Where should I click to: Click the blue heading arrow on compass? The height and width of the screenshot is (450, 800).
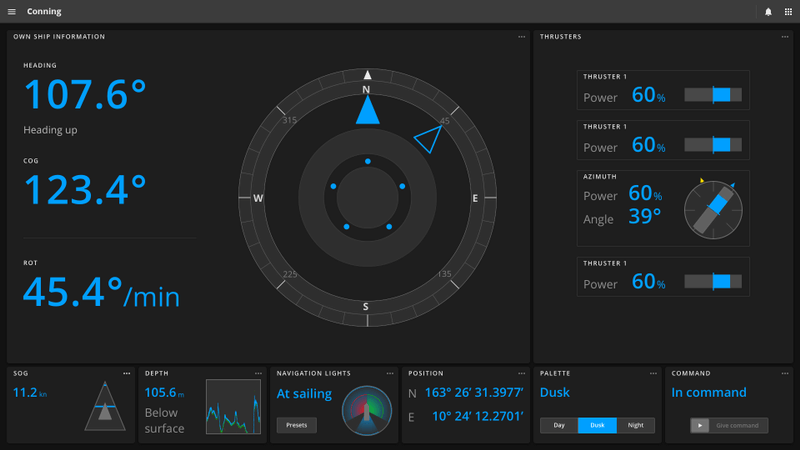(x=367, y=110)
